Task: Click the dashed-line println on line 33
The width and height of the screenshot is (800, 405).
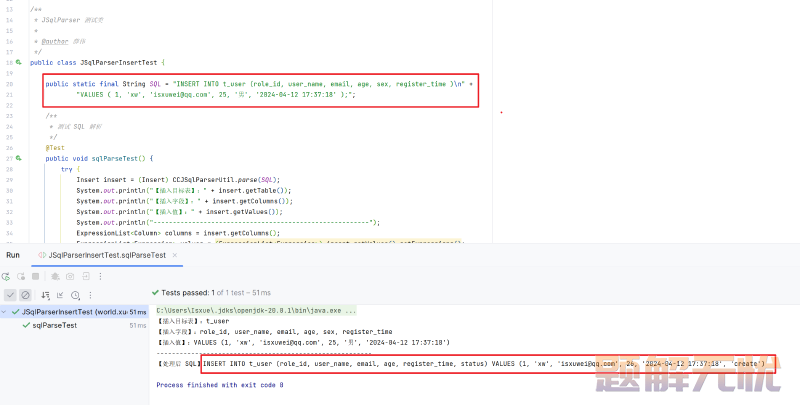Action: click(228, 222)
